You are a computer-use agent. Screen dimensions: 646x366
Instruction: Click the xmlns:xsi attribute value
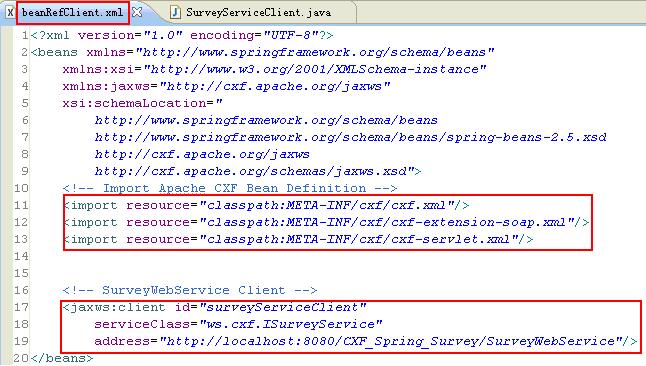(315, 69)
